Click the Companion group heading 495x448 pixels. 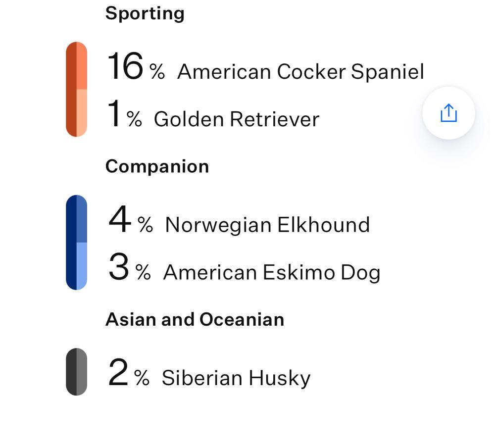tap(157, 166)
